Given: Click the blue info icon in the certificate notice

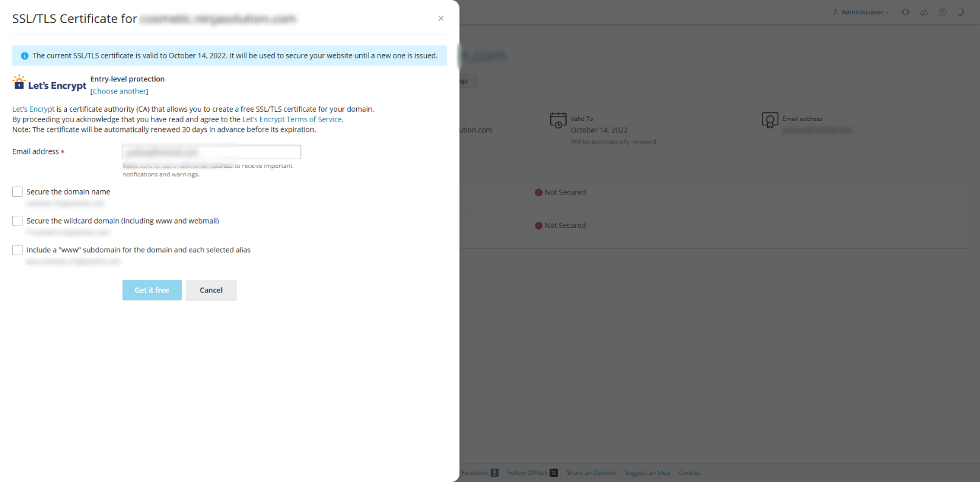Looking at the screenshot, I should point(24,56).
